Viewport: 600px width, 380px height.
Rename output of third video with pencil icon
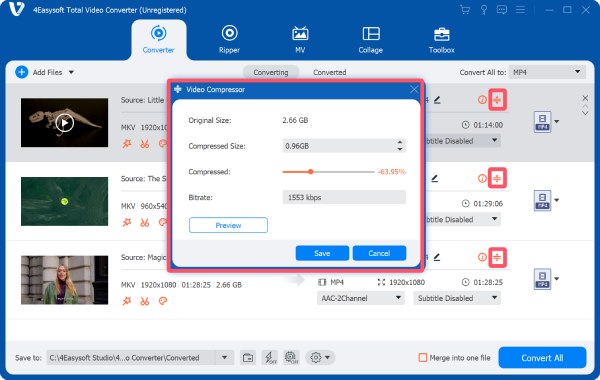tap(437, 257)
